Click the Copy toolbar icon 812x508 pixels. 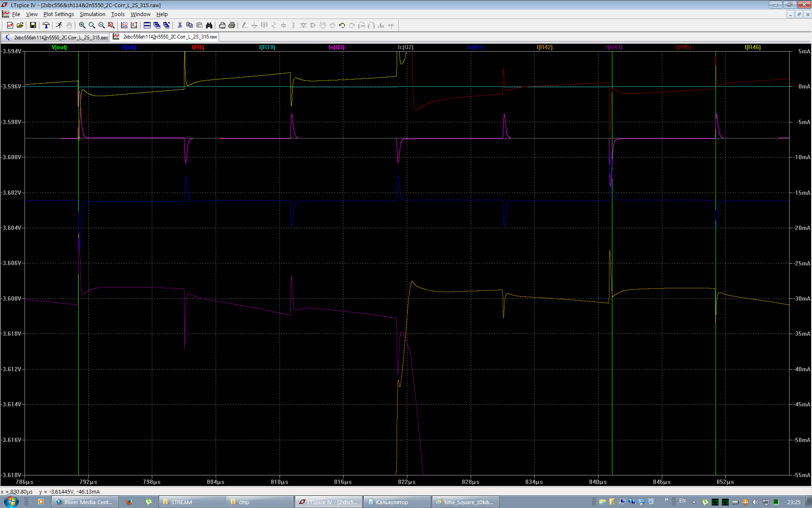tap(189, 25)
